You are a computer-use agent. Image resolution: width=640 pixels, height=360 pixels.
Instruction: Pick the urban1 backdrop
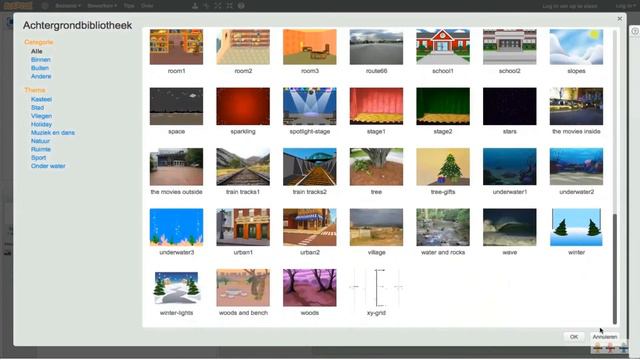(243, 227)
